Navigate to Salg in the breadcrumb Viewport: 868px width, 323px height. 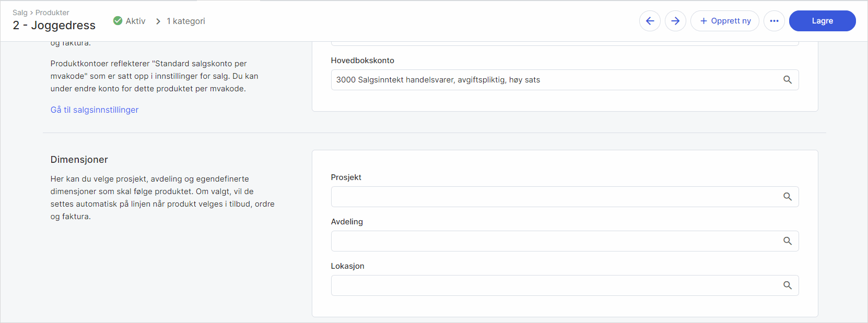pos(20,13)
